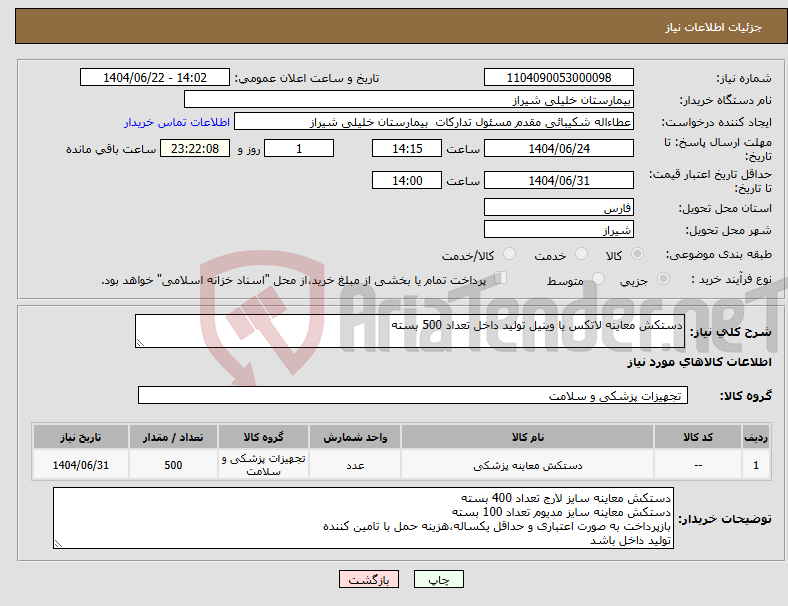Viewport: 788px width, 606px height.
Task: Click the table cell دستکش معاینه پزشکی
Action: pyautogui.click(x=527, y=465)
